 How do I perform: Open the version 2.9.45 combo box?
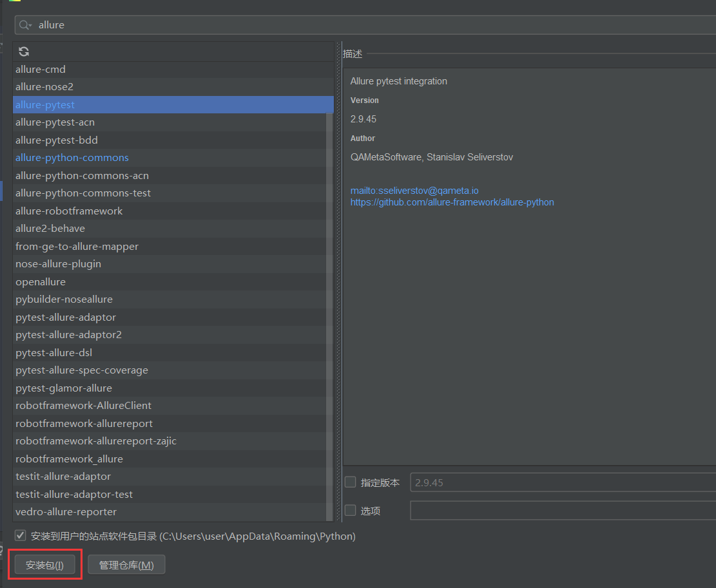[x=563, y=482]
